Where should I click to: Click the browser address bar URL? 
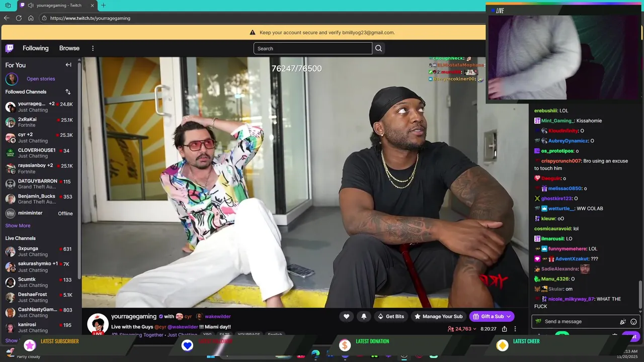[90, 18]
